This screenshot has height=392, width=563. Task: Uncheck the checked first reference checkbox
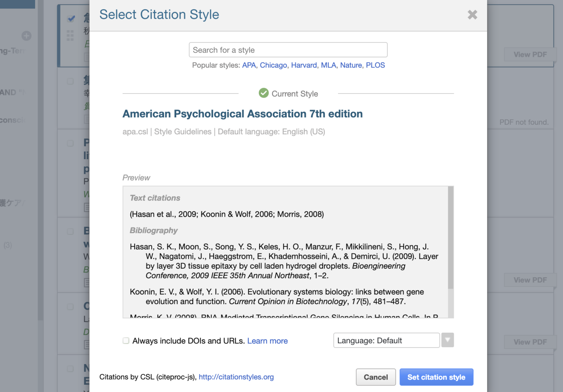click(71, 18)
